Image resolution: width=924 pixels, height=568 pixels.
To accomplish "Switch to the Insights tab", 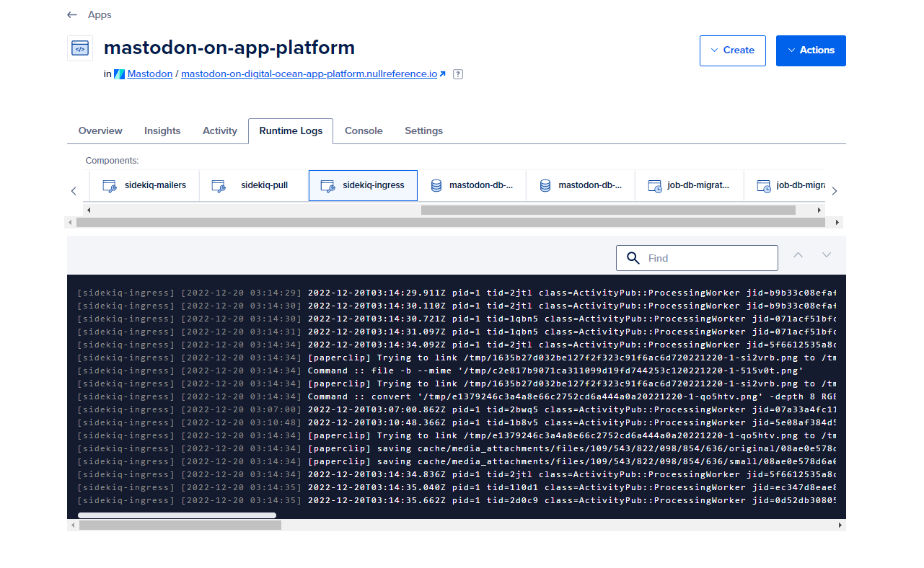I will (x=162, y=131).
